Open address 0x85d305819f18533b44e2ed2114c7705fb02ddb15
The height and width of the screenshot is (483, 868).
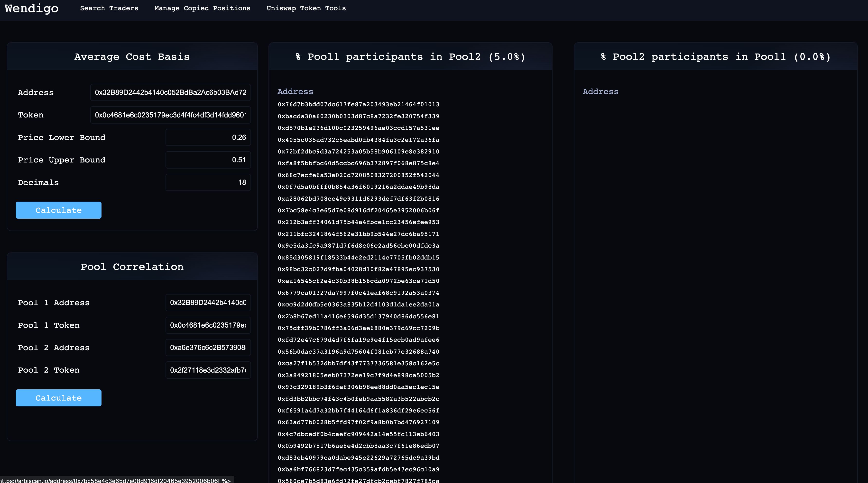[x=359, y=258]
